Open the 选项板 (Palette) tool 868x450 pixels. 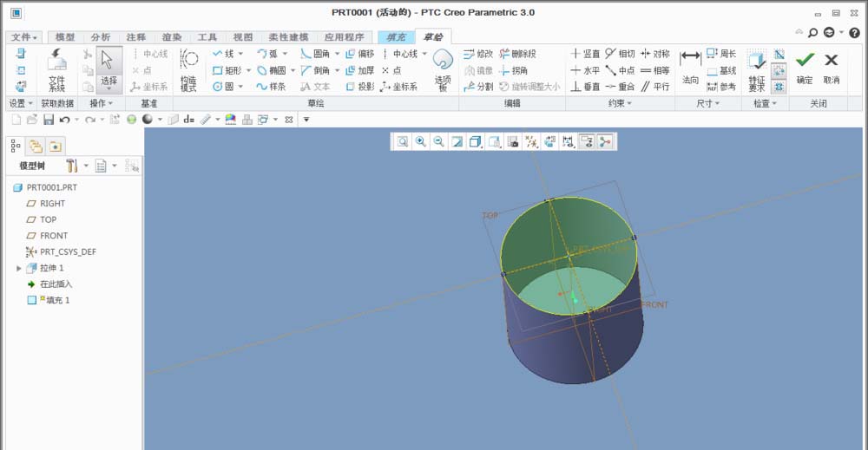(x=443, y=70)
